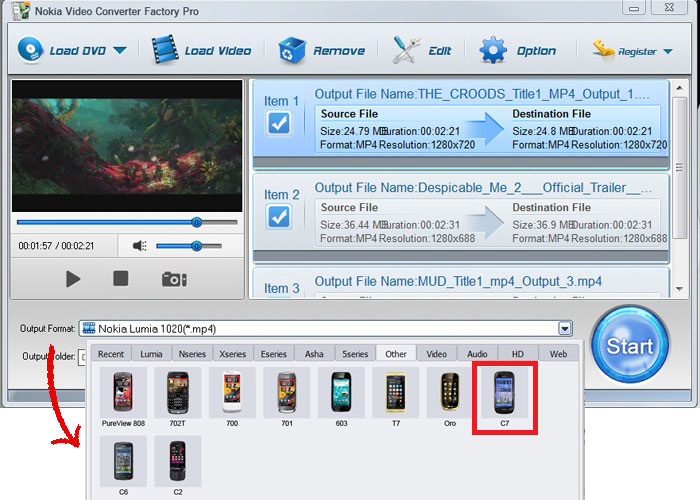The height and width of the screenshot is (500, 700).
Task: Click the Remove recycle bin icon
Action: pos(292,50)
